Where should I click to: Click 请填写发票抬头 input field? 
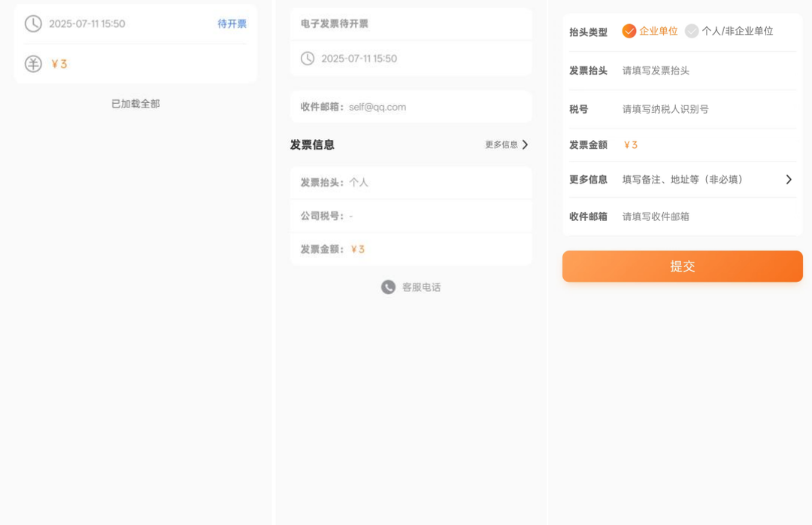708,71
